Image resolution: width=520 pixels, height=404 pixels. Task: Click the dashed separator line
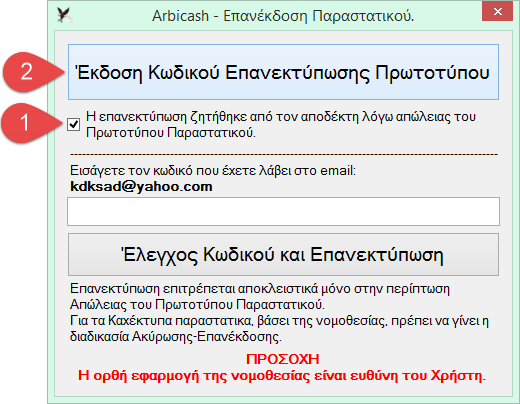(284, 154)
